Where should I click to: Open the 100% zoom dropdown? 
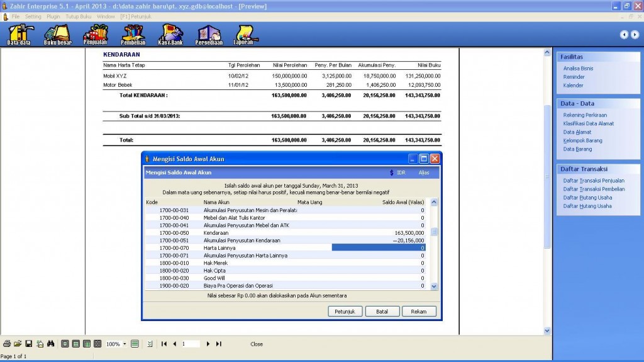click(125, 344)
